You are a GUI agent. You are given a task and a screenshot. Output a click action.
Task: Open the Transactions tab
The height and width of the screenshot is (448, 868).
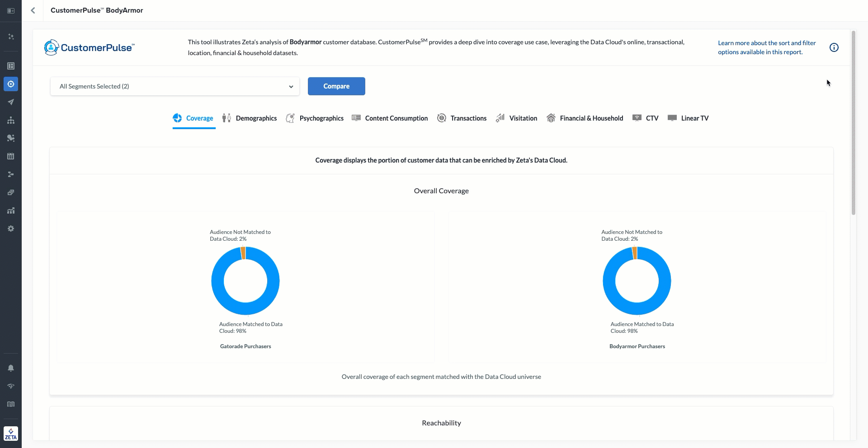tap(462, 118)
